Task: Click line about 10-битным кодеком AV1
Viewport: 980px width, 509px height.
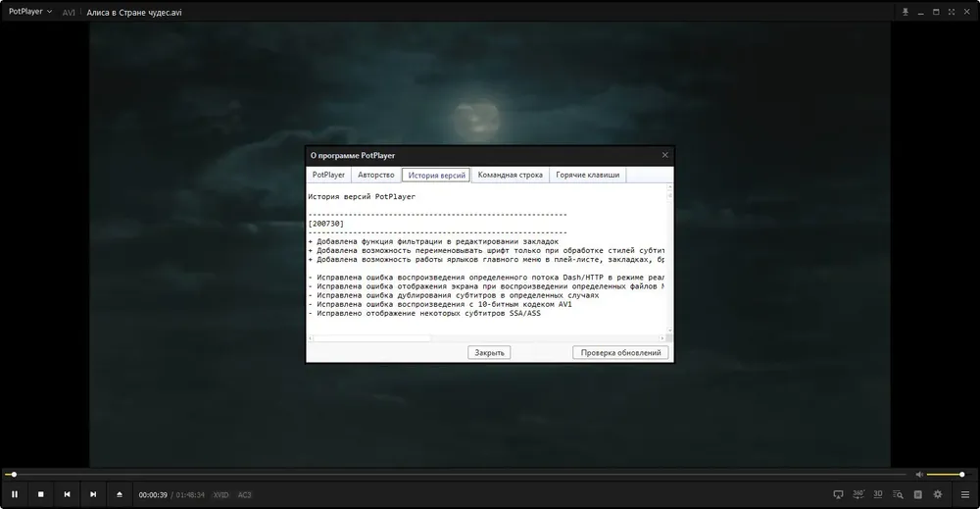Action: pos(440,304)
